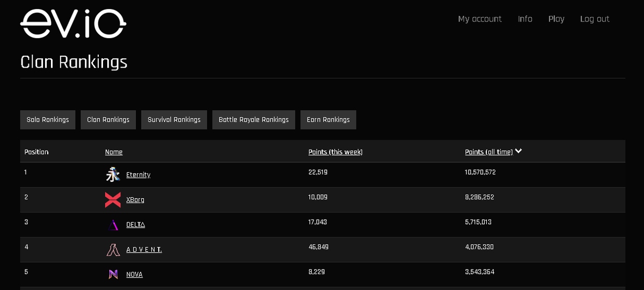Screen dimensions: 644x290
Task: Show Earn Rankings
Action: coord(328,120)
